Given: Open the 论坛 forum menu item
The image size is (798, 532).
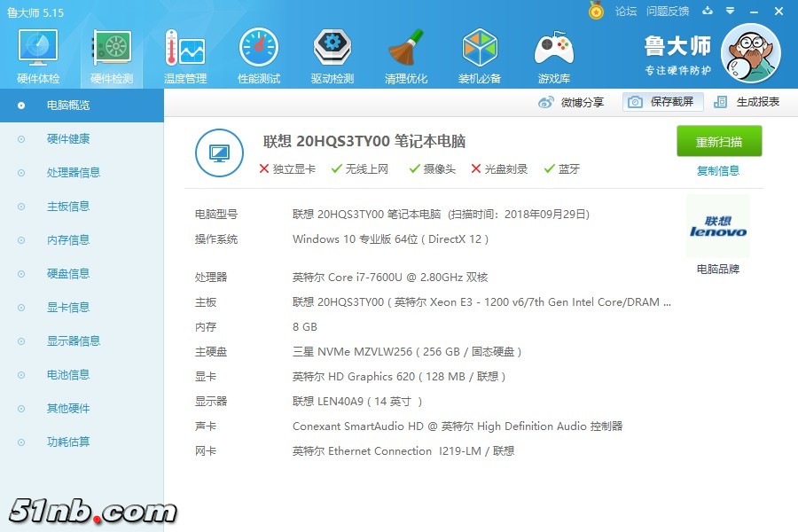Looking at the screenshot, I should pos(626,12).
